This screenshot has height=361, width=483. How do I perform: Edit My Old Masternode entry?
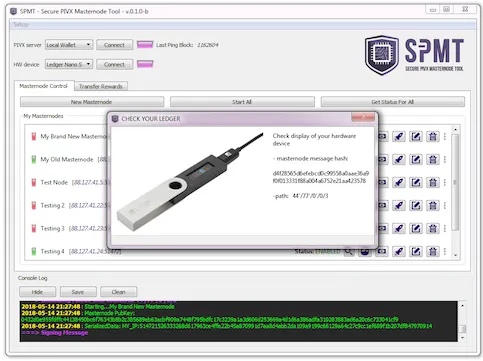[x=416, y=159]
